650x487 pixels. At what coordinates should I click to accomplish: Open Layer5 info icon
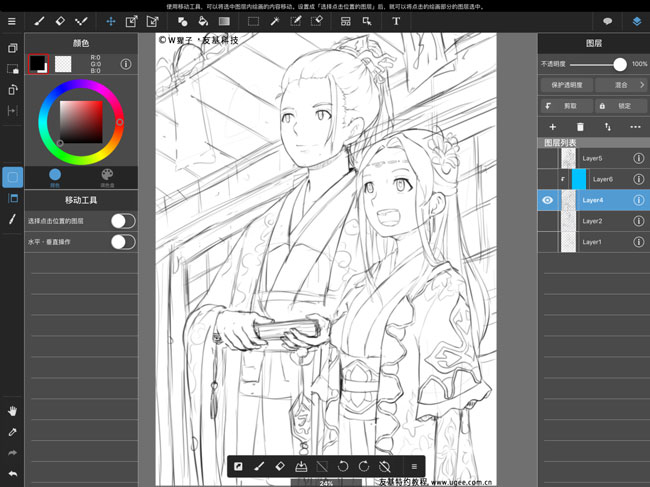(638, 158)
